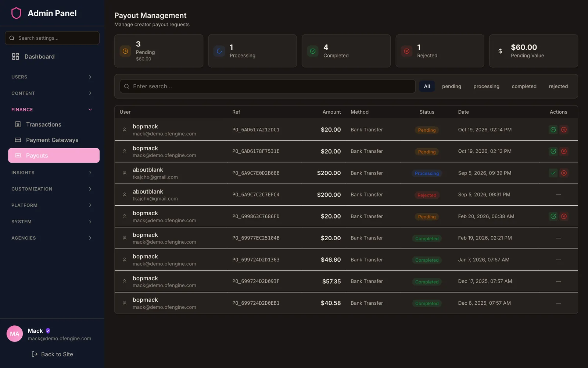This screenshot has height=368, width=588.
Task: Click the Ref column header
Action: pyautogui.click(x=236, y=112)
